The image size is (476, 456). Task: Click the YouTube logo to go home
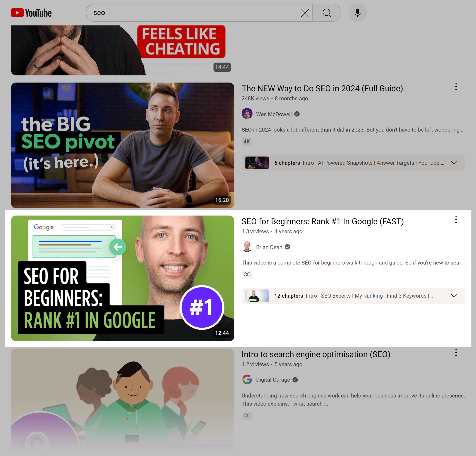(31, 13)
